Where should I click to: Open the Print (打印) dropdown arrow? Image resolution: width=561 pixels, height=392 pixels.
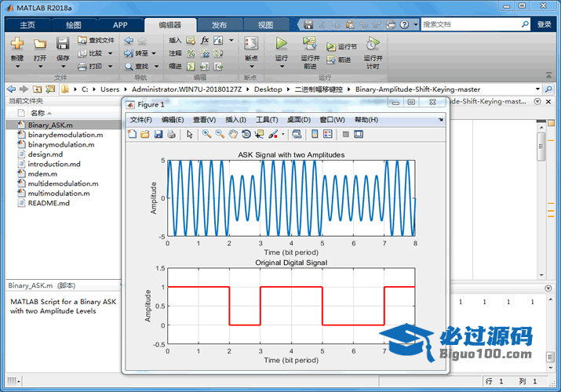coord(110,66)
